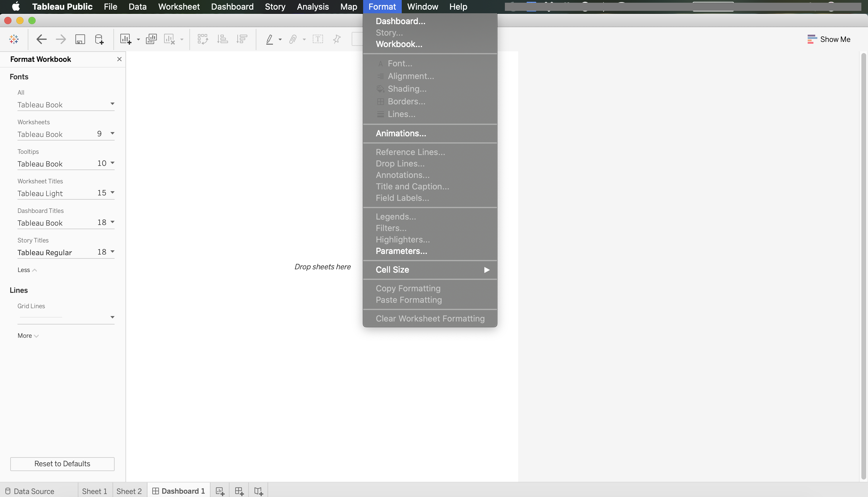Switch to the Sheet 2 tab
The height and width of the screenshot is (497, 868).
129,491
